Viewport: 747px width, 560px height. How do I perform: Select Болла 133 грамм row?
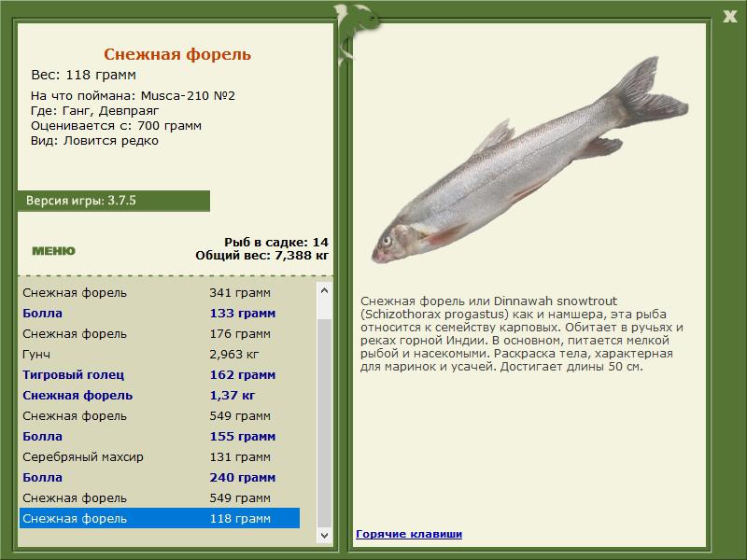coord(160,314)
